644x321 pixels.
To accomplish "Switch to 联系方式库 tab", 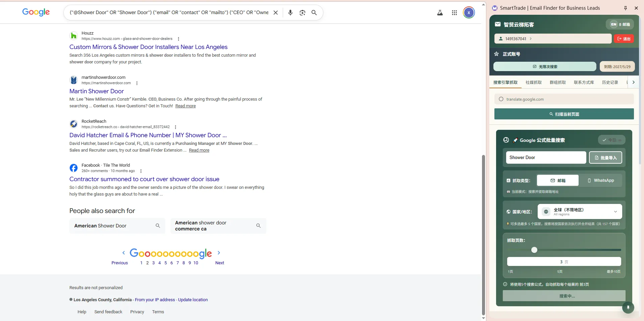I will [x=584, y=83].
